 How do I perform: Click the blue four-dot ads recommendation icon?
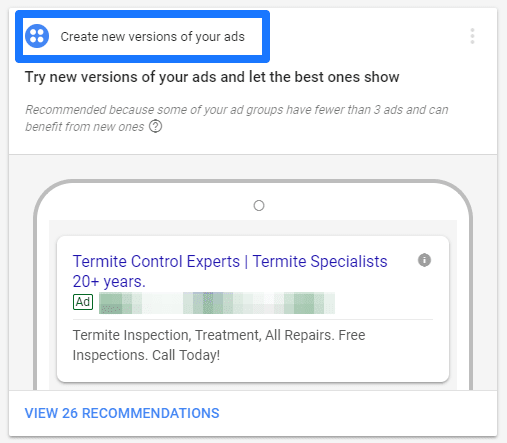37,36
